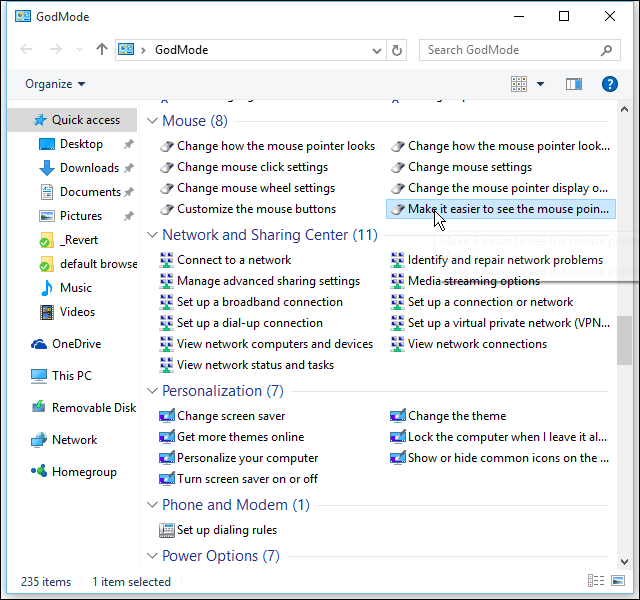Image resolution: width=640 pixels, height=600 pixels.
Task: Open OneDrive in the navigation pane
Action: (x=74, y=343)
